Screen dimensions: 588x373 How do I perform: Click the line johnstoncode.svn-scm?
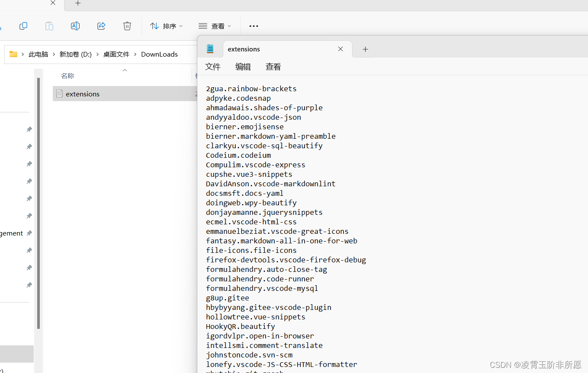tap(249, 355)
